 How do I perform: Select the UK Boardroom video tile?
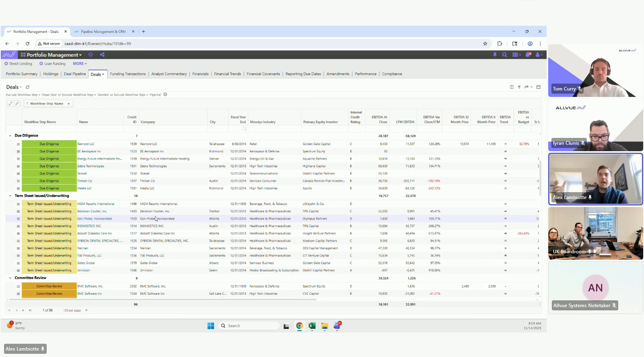point(596,233)
